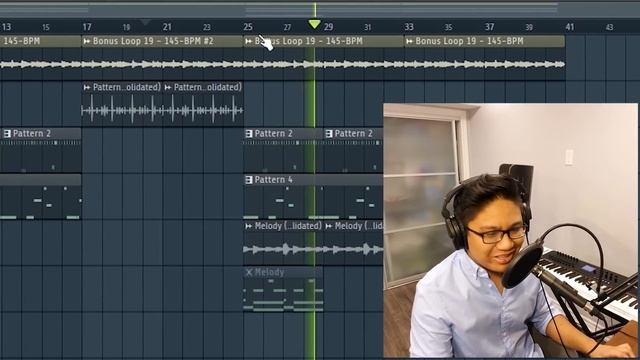Viewport: 640px width, 360px height.
Task: Click bar 17 on the timeline ruler
Action: pyautogui.click(x=87, y=27)
